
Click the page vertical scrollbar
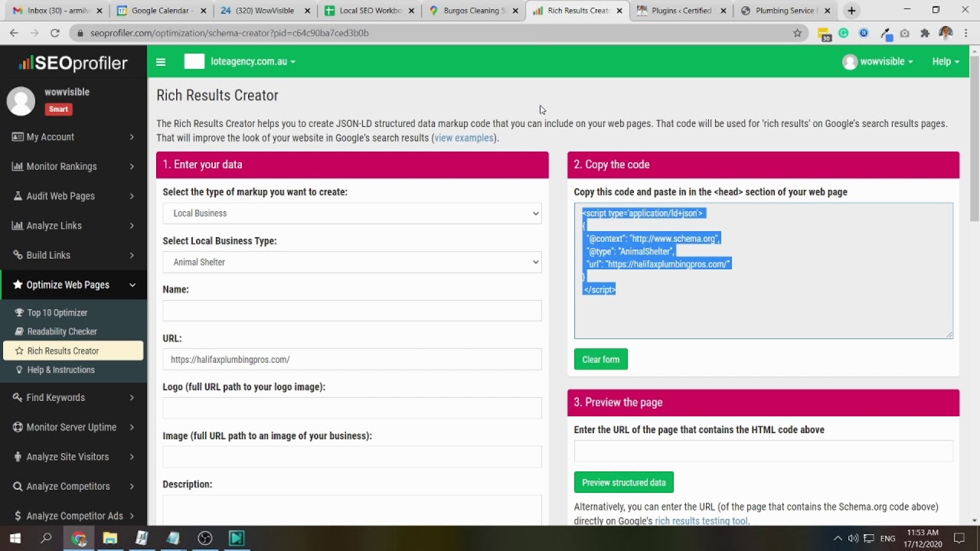click(974, 138)
